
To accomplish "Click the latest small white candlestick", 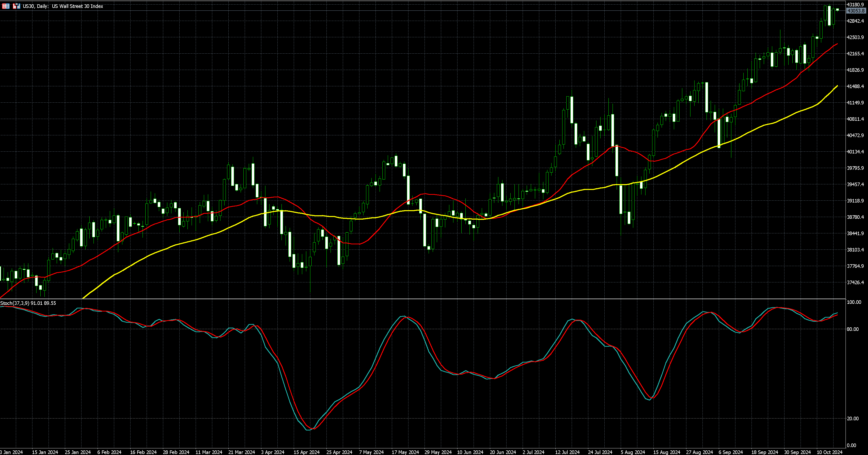I will [x=837, y=10].
